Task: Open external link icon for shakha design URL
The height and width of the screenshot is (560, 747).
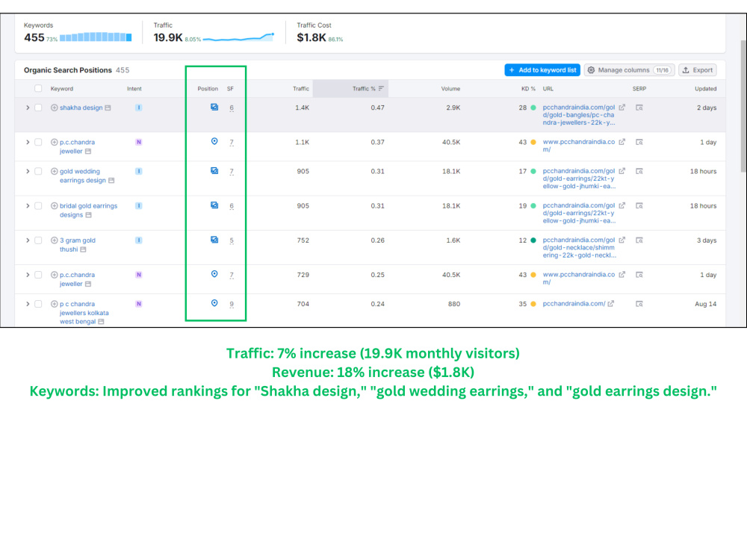Action: tap(622, 108)
